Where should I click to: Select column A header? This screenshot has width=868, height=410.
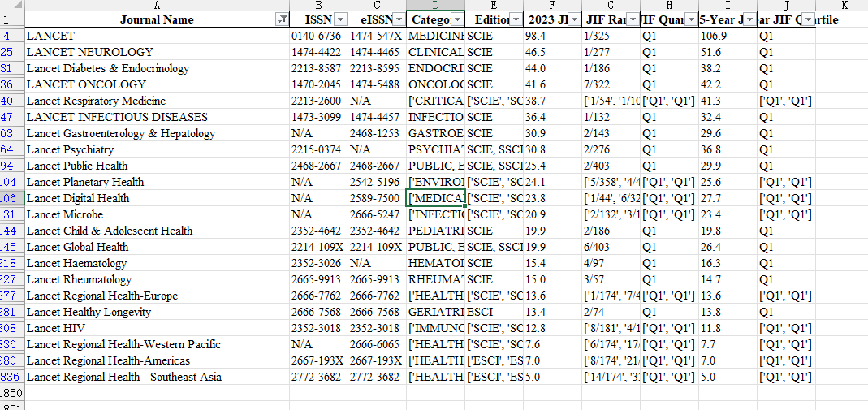(158, 5)
